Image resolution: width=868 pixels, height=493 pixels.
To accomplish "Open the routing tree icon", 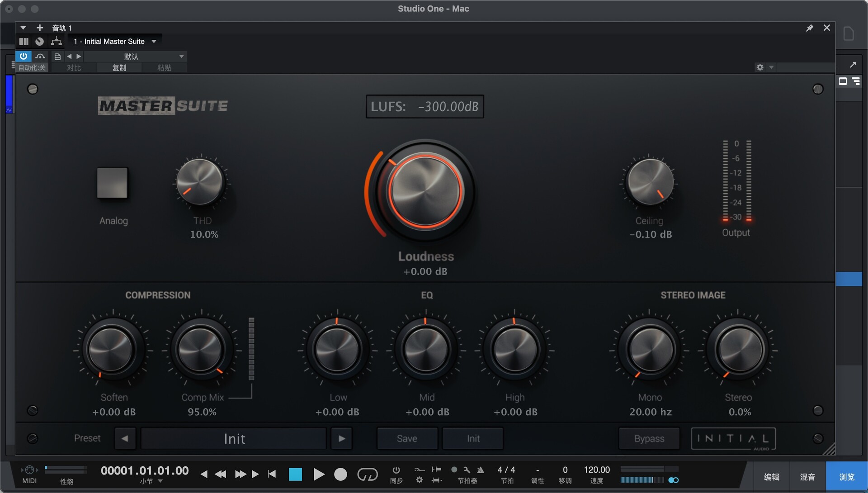I will pyautogui.click(x=56, y=42).
